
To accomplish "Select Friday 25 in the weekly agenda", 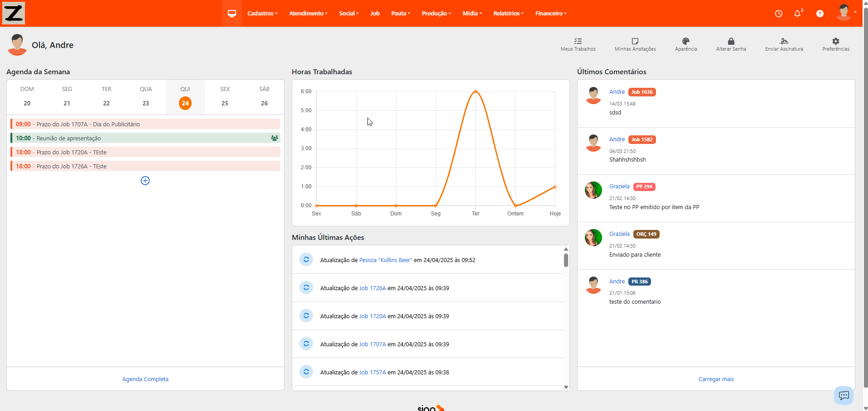I will [x=225, y=103].
